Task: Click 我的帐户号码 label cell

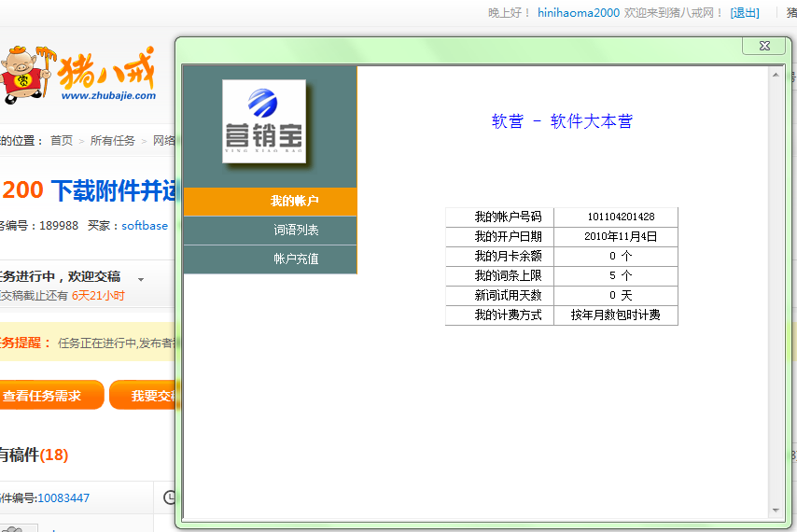Action: coord(499,217)
